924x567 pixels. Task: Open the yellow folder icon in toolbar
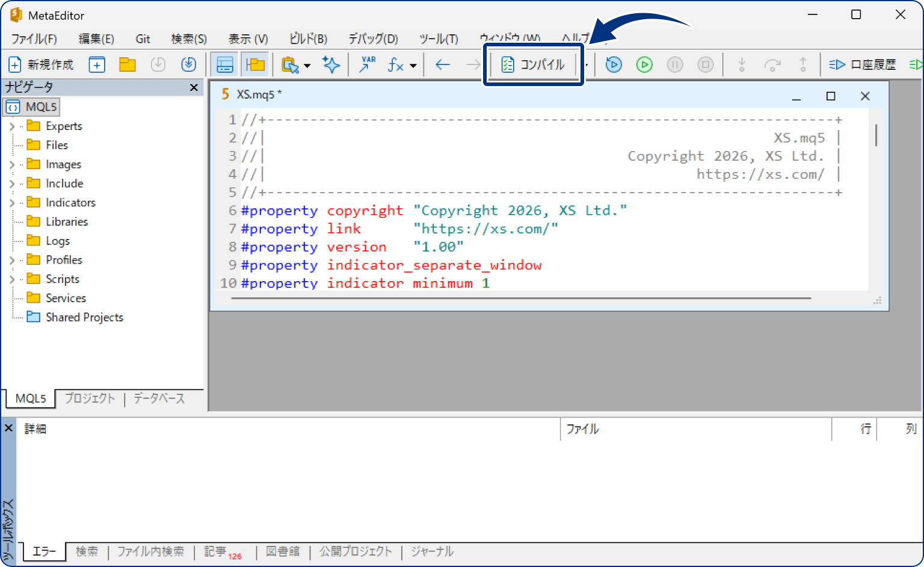pos(128,64)
